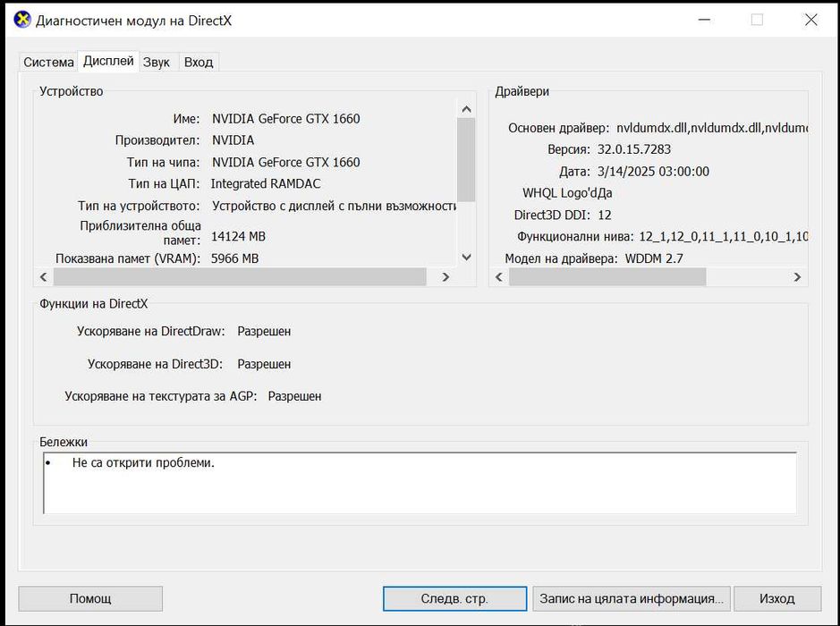Click the Integrated RAMDAC value

click(x=266, y=183)
